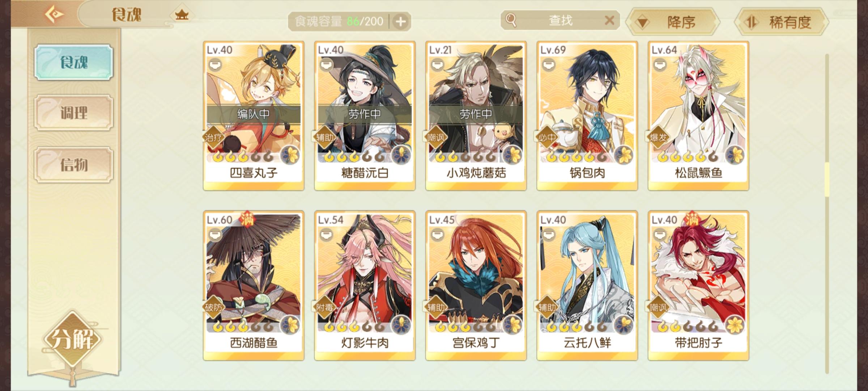Screen dimensions: 868x391
Task: Open the 稀有度 sort criteria dropdown
Action: click(x=782, y=22)
